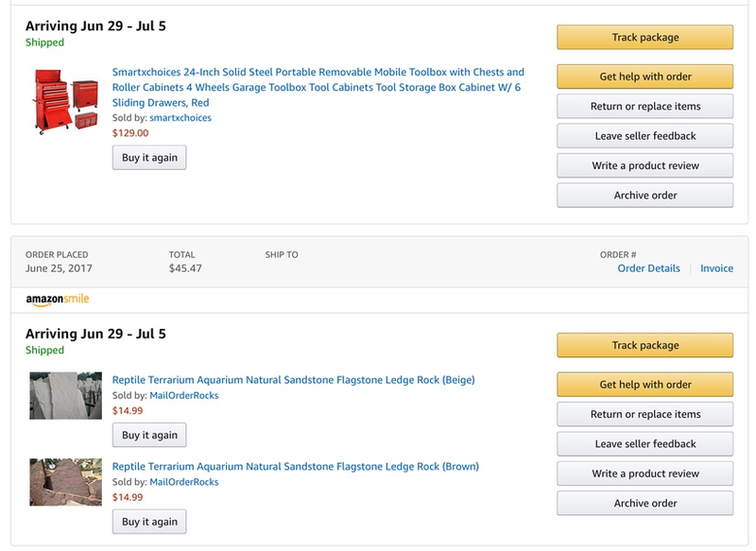Open the Smartxchoices toolbox product title link
This screenshot has width=756, height=551.
pyautogui.click(x=318, y=87)
